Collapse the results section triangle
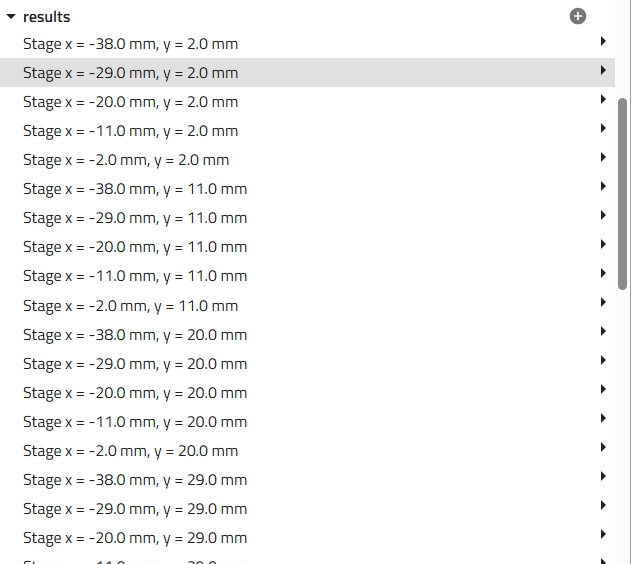This screenshot has width=632, height=564. point(11,17)
